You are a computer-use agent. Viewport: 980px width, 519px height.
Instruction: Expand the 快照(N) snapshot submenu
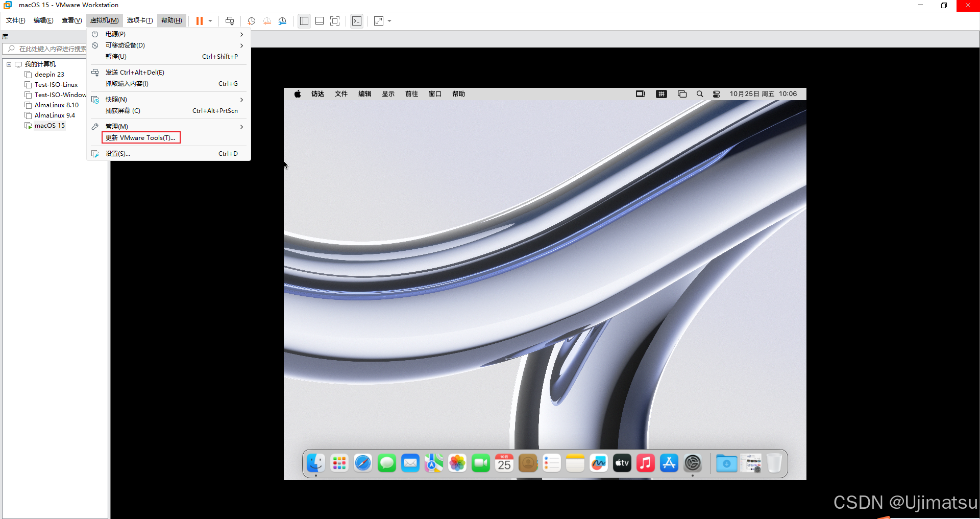[168, 100]
